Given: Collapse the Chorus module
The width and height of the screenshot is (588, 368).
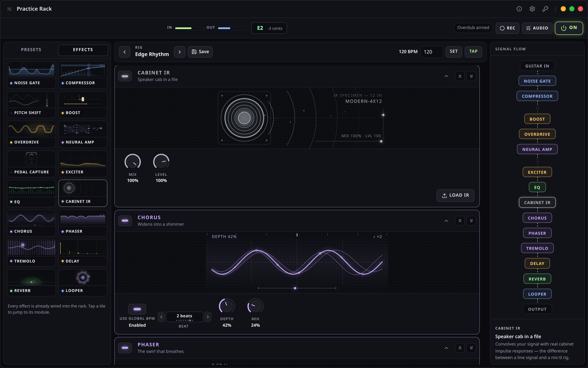Looking at the screenshot, I should pos(446,221).
